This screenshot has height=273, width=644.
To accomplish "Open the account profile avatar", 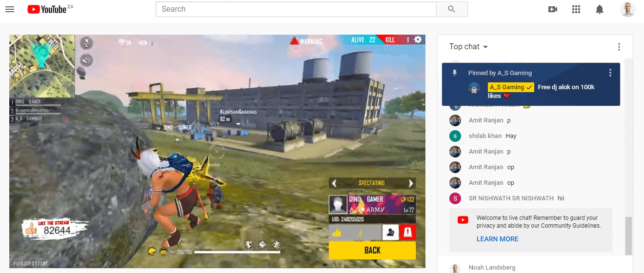I will coord(628,9).
